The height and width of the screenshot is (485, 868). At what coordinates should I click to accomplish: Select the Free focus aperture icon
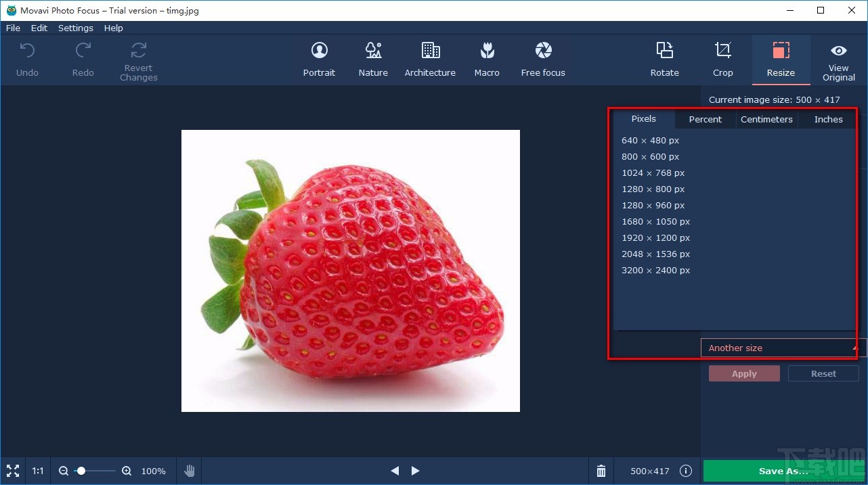tap(543, 51)
